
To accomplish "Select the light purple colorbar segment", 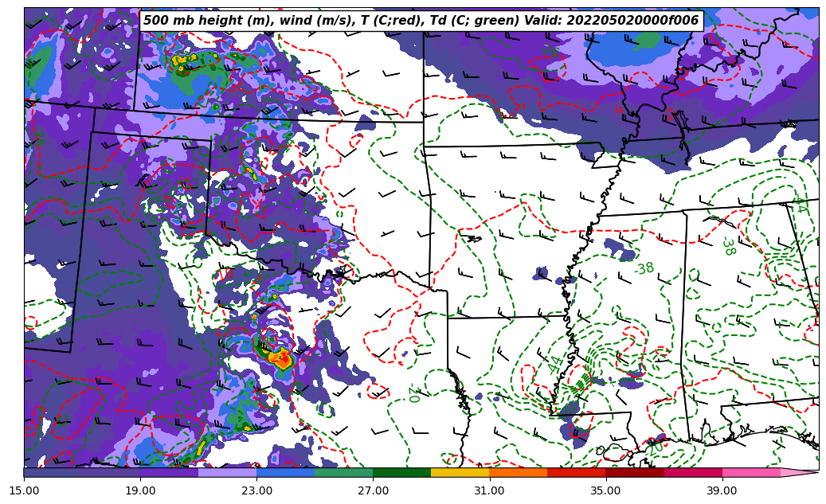I will [x=227, y=472].
